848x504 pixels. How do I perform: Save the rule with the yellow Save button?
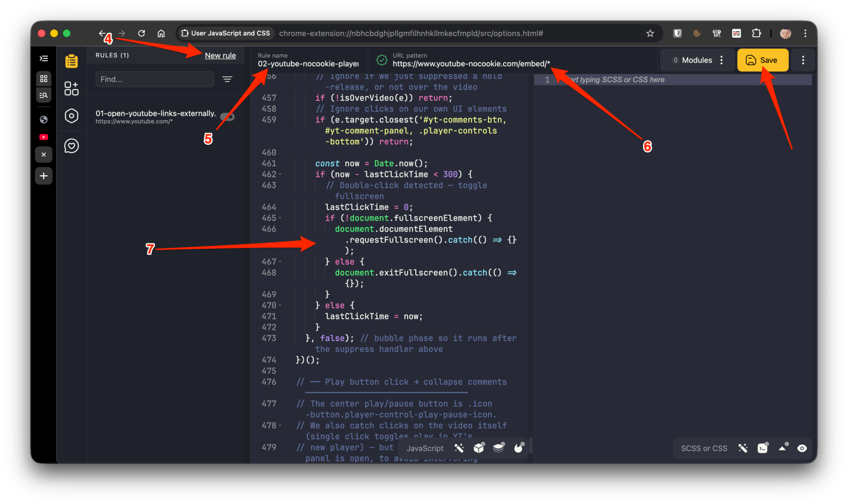click(x=763, y=60)
